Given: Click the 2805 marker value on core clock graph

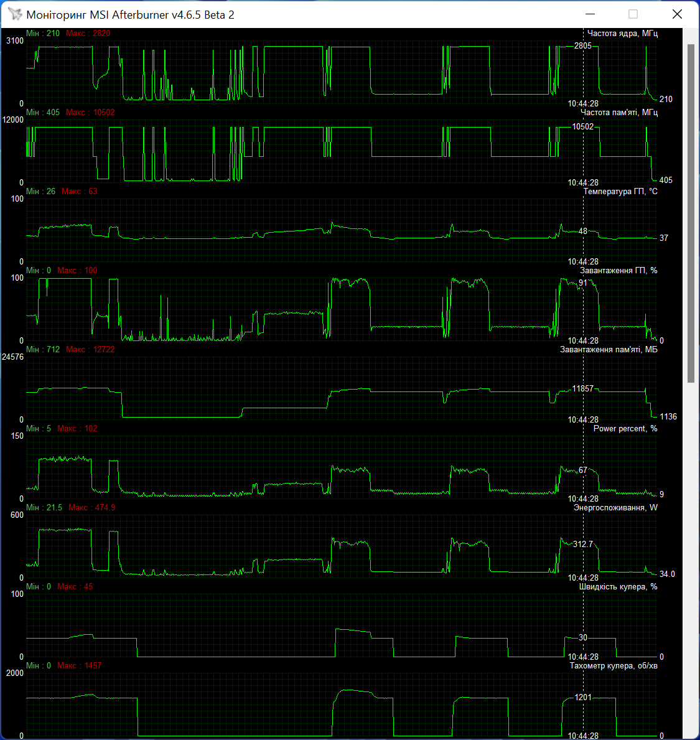Looking at the screenshot, I should (x=582, y=46).
